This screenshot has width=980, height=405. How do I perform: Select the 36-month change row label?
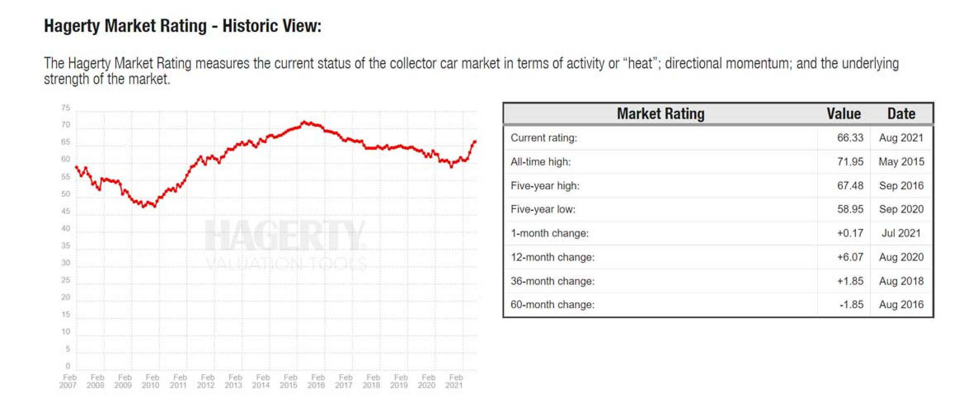552,281
